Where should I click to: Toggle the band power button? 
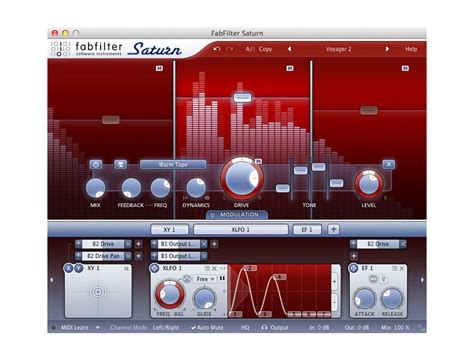[96, 164]
